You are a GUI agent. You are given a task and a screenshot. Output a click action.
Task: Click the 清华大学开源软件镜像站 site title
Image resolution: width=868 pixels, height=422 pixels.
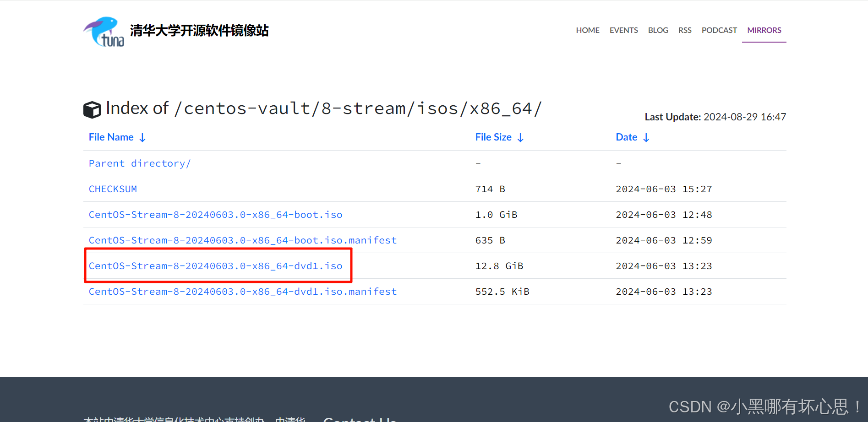coord(199,31)
